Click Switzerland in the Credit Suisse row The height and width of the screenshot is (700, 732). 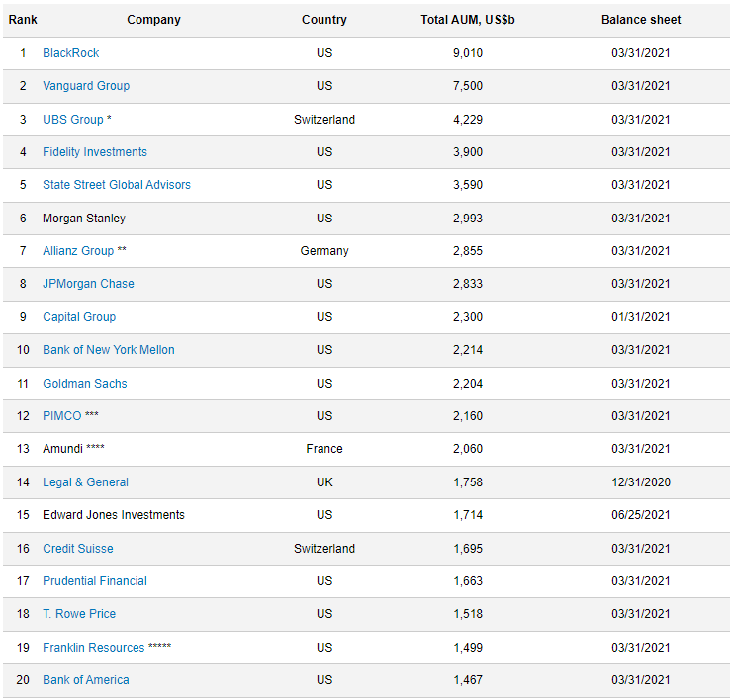(x=324, y=549)
